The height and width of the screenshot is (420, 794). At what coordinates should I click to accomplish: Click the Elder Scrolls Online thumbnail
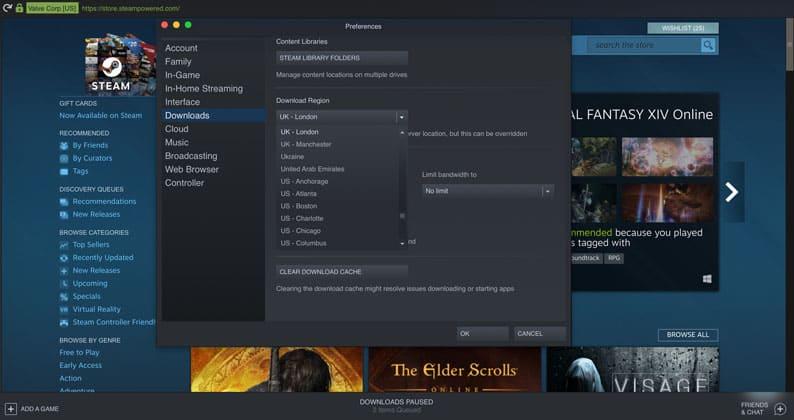point(455,369)
